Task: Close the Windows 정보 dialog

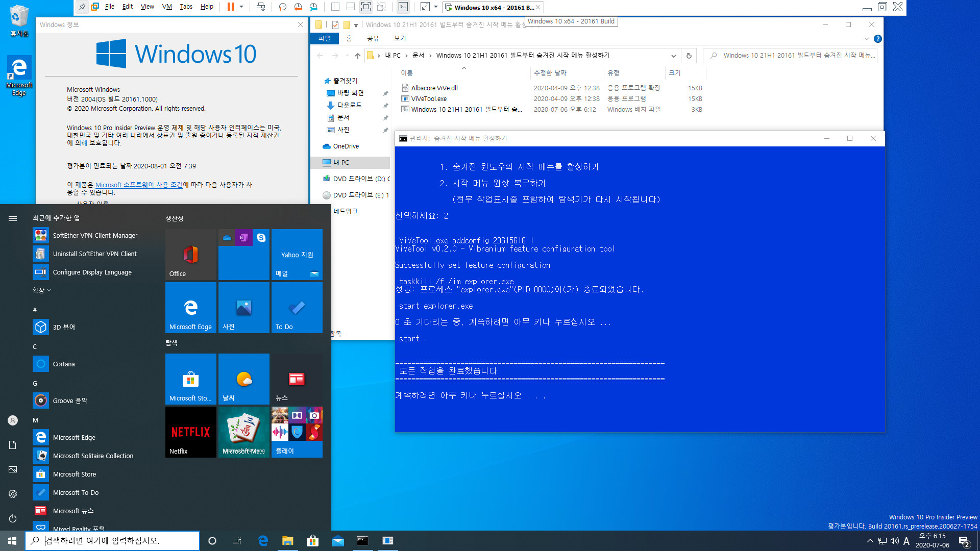Action: pyautogui.click(x=301, y=24)
